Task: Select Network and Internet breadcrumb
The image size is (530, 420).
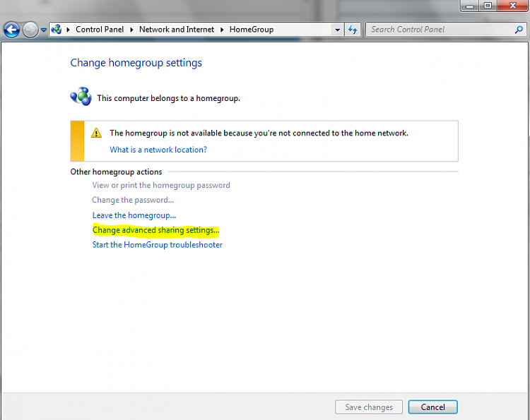Action: click(177, 30)
